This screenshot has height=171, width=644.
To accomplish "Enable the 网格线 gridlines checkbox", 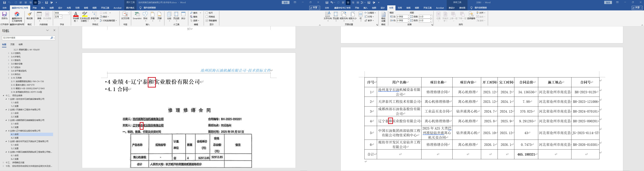I will [x=207, y=17].
